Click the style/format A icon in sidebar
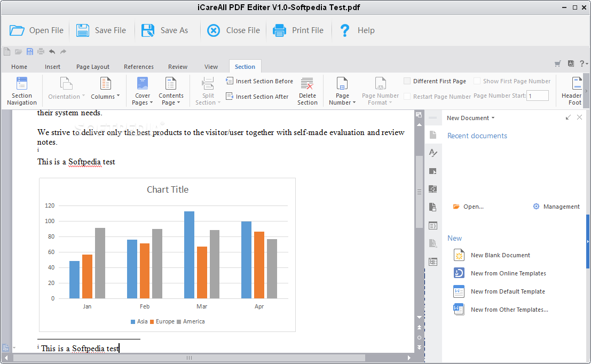The height and width of the screenshot is (364, 591). (433, 153)
